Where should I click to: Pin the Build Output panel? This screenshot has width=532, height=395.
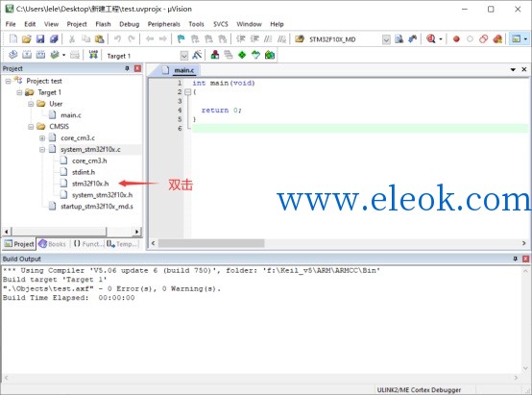tap(515, 259)
